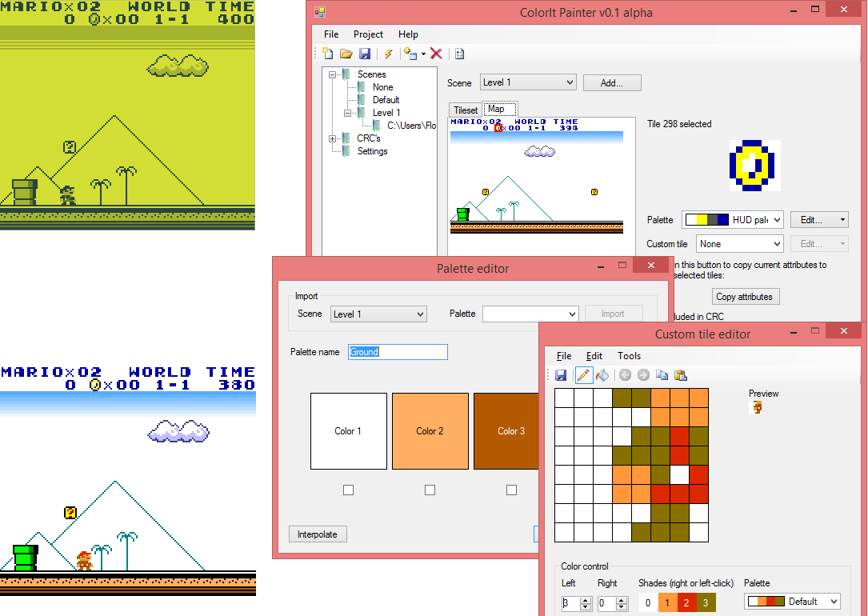The image size is (868, 616).
Task: Delete with the red X toolbar icon
Action: pyautogui.click(x=436, y=54)
